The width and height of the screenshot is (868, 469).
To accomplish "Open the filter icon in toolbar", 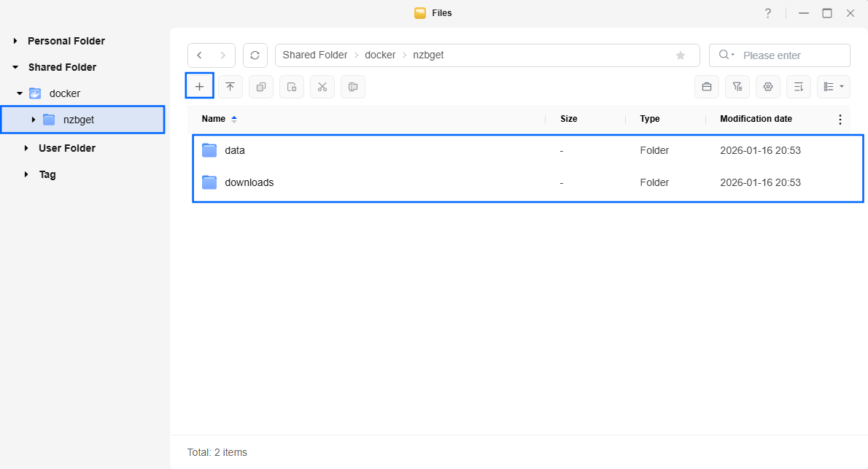I will click(x=737, y=87).
